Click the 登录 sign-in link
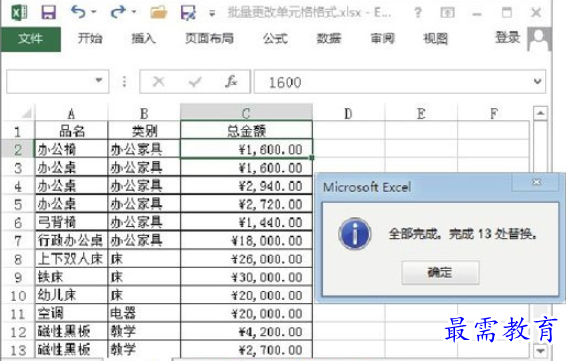 [x=508, y=38]
